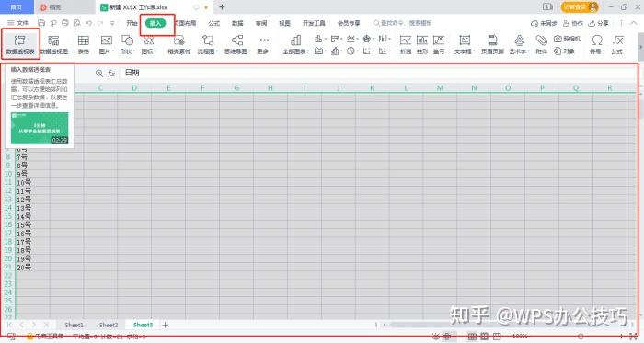Open the Text Box (文本框) dropdown

(465, 44)
